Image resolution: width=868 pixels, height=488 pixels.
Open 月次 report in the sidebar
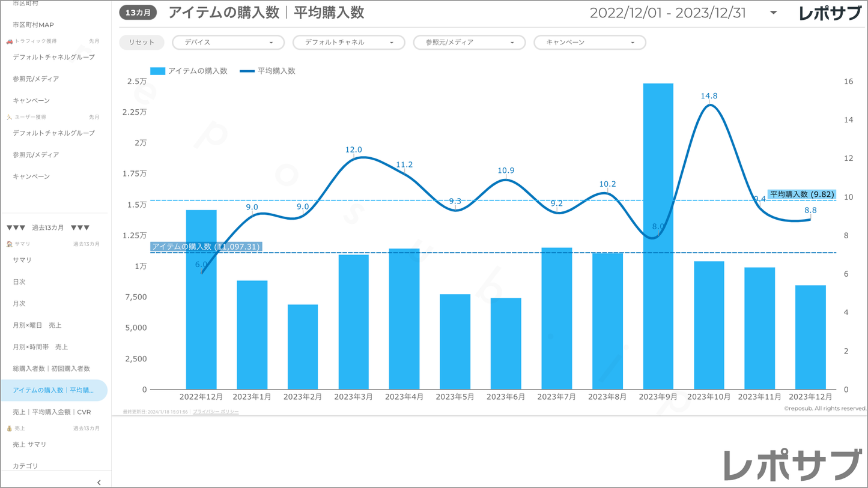(19, 304)
